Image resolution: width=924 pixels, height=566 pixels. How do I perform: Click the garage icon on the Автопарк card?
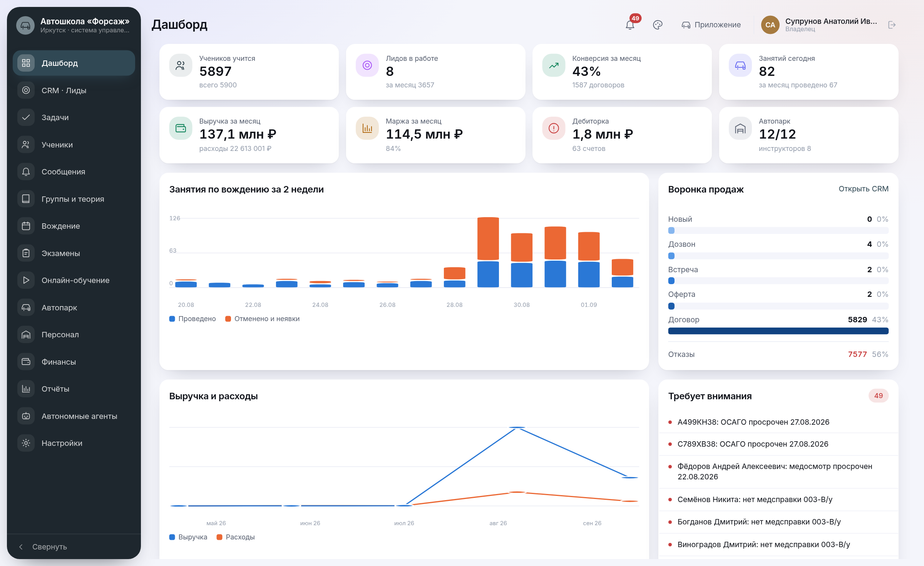740,128
